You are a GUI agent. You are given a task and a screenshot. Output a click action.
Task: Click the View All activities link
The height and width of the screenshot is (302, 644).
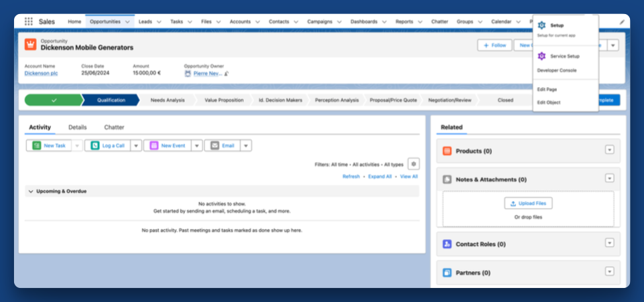point(409,176)
